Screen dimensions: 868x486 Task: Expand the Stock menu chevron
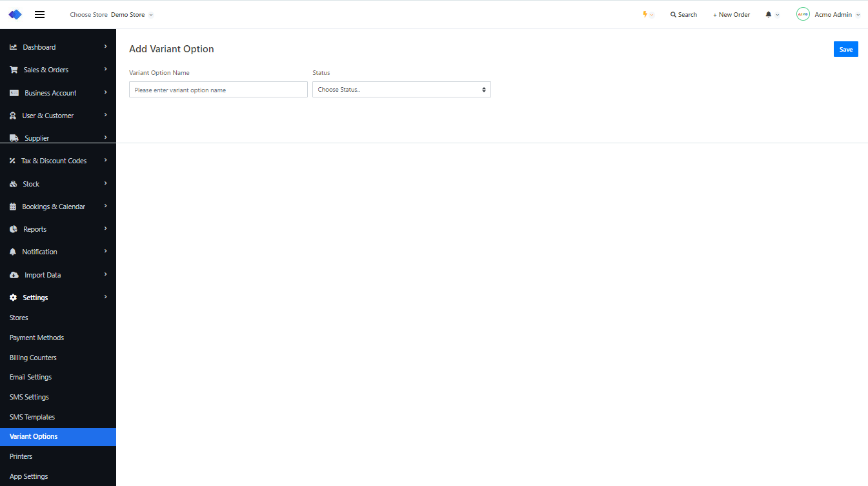[x=105, y=183]
